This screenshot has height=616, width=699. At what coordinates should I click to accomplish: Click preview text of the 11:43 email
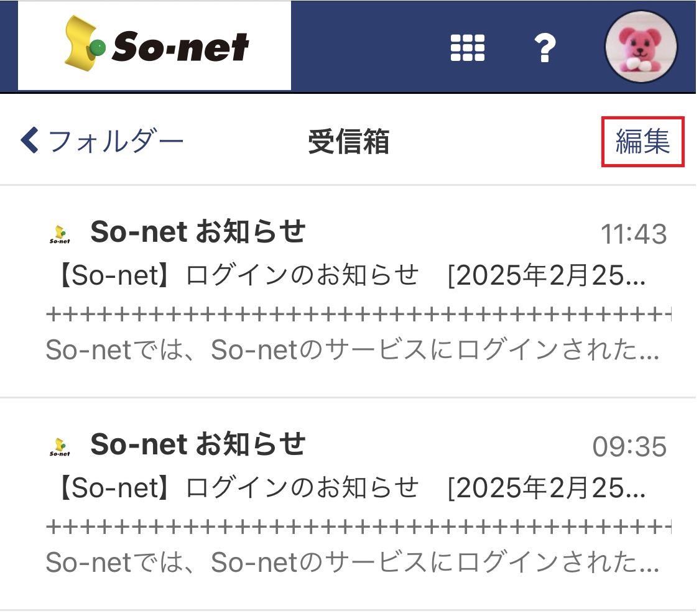click(352, 352)
